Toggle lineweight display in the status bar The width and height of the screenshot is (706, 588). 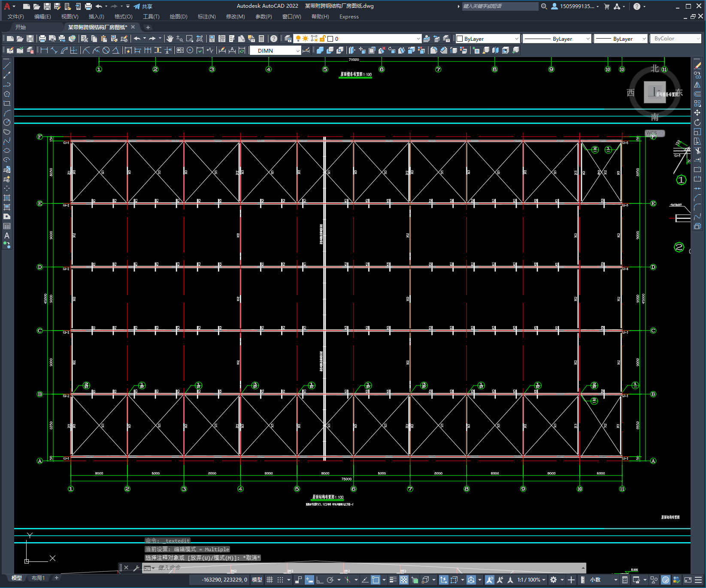coord(393,580)
